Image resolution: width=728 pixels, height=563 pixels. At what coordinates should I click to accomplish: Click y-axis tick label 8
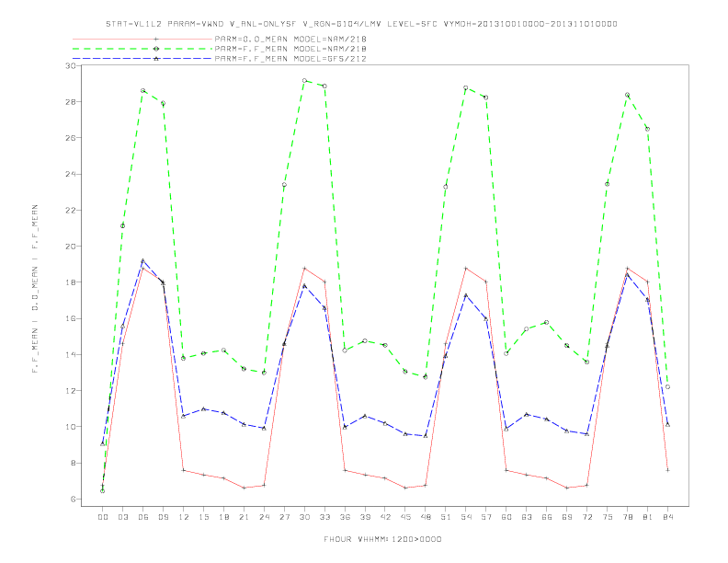74,463
